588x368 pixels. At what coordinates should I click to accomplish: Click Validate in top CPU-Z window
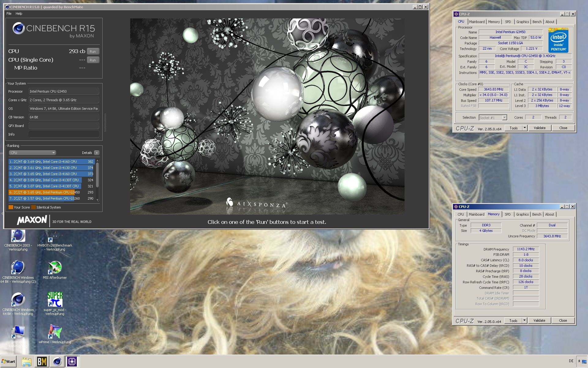tap(540, 128)
